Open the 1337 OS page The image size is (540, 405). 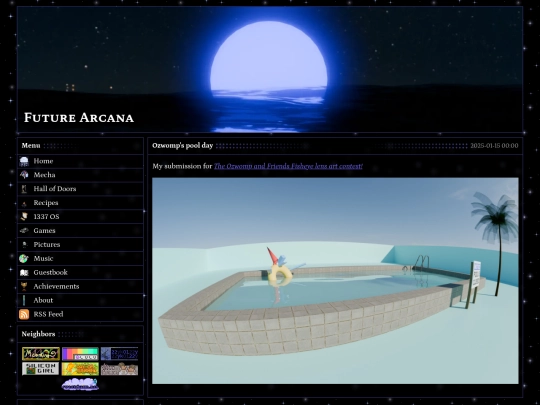click(46, 217)
